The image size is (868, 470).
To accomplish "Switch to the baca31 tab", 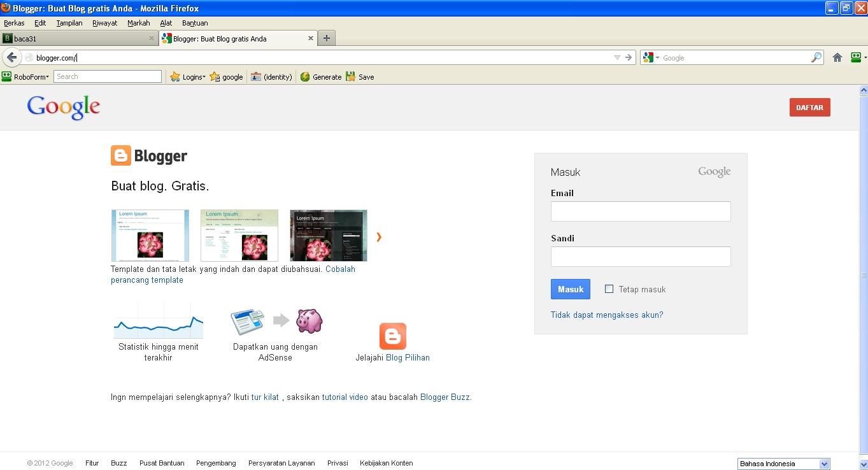I will pos(78,38).
